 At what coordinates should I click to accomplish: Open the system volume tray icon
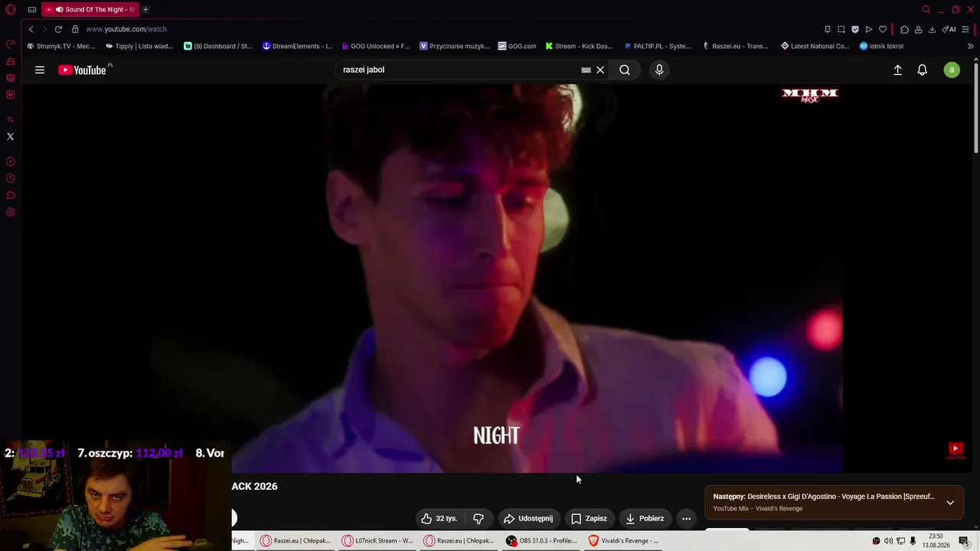click(888, 541)
